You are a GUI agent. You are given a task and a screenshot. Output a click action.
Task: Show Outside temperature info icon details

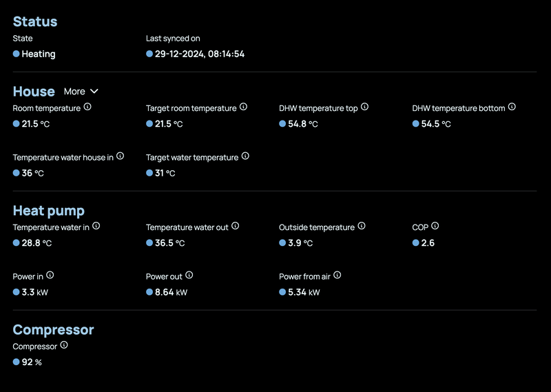pos(362,226)
